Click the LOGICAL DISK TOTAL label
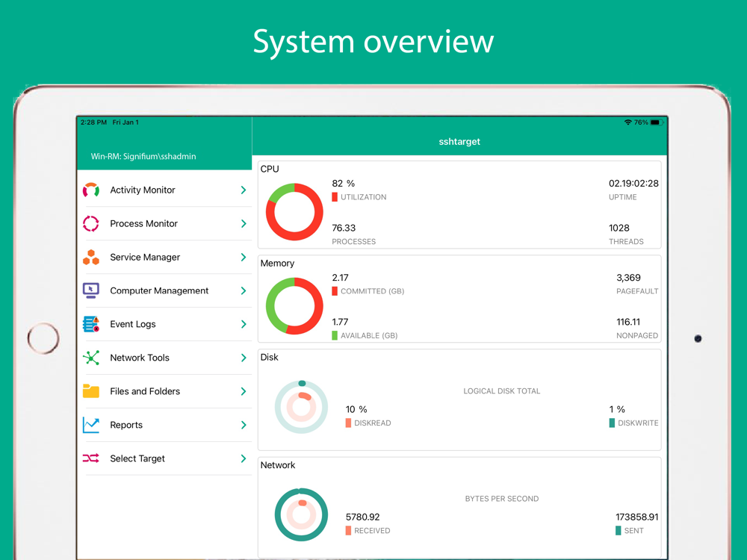 502,391
